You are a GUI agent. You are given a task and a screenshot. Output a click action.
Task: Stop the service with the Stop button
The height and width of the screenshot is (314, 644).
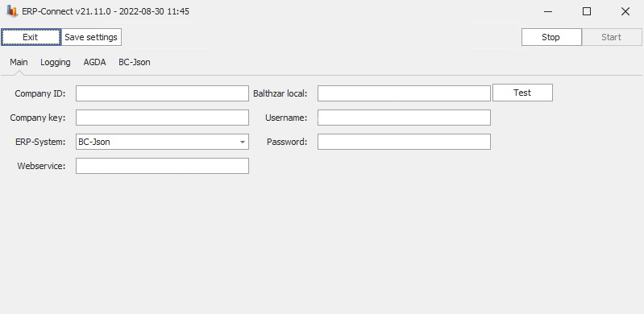click(551, 37)
